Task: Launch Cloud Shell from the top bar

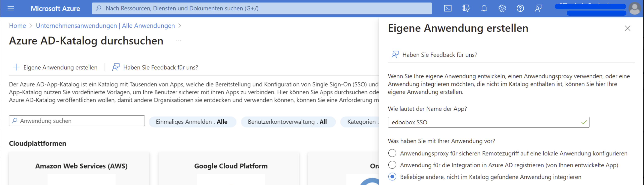Action: 447,8
